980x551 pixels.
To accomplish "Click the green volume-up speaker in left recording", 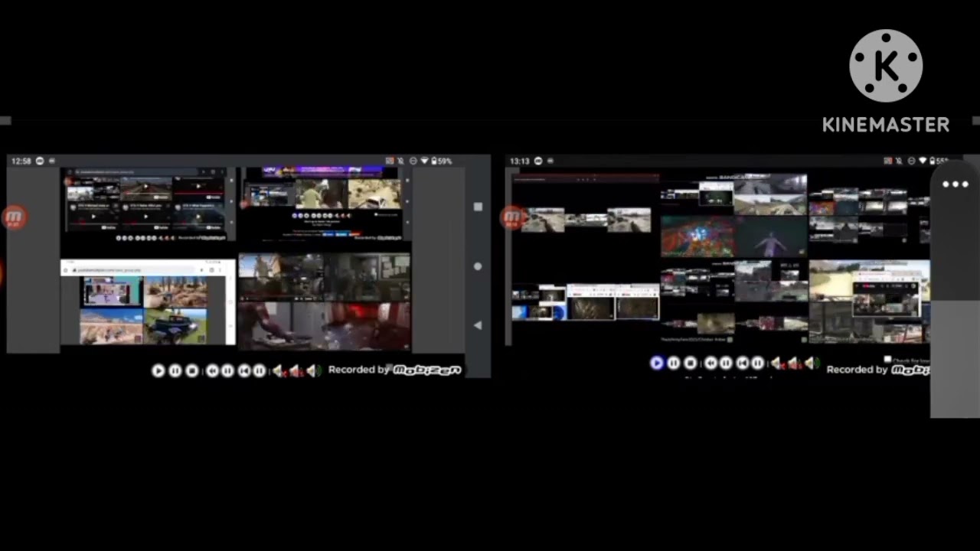I will tap(314, 370).
